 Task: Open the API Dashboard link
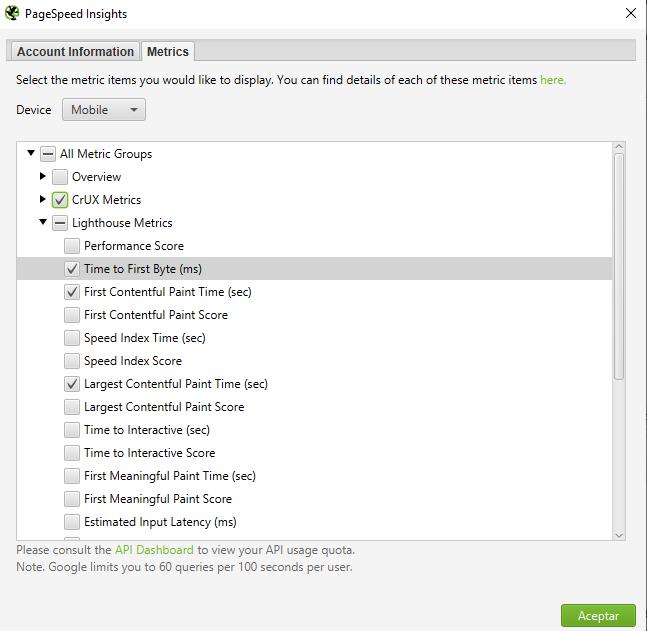[154, 550]
